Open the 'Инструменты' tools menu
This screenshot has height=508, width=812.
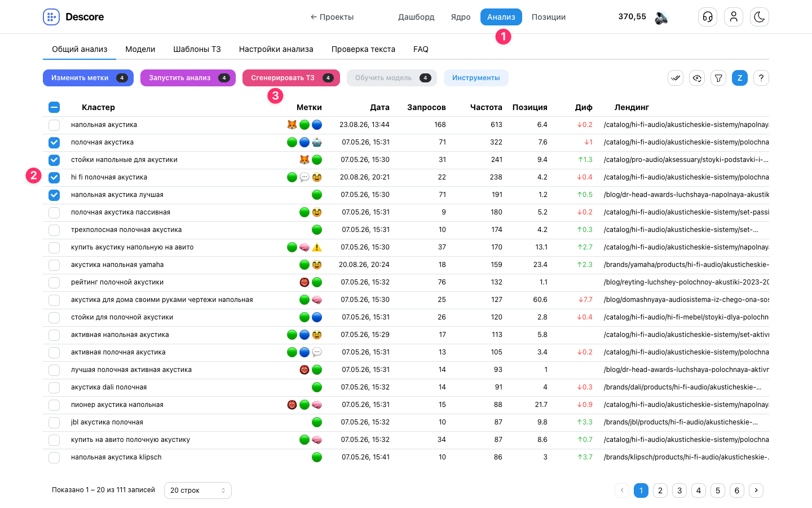pyautogui.click(x=476, y=78)
